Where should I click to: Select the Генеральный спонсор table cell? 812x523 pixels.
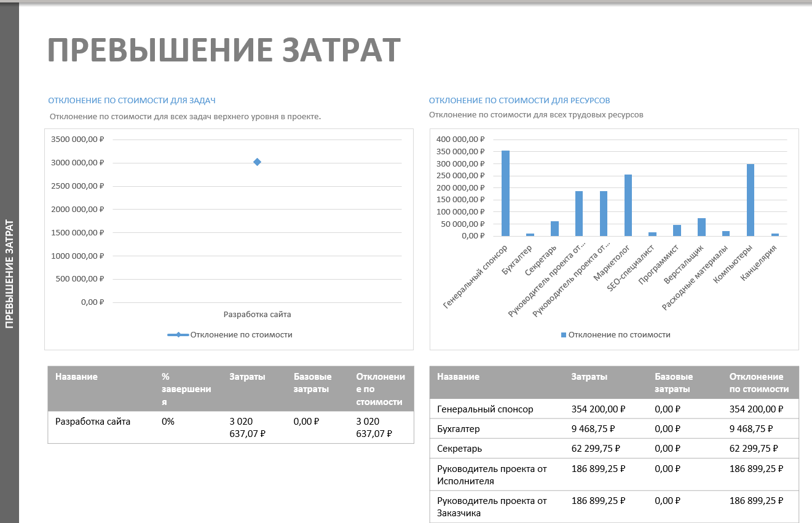485,409
